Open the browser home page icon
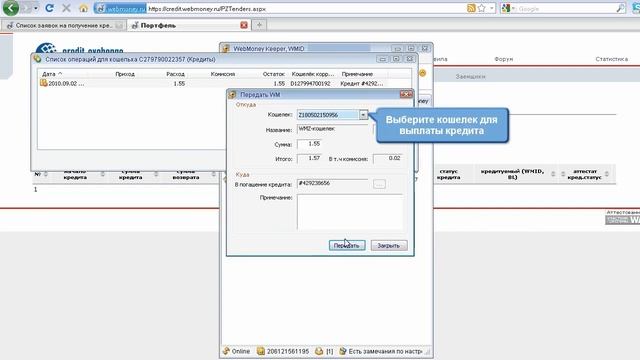The height and width of the screenshot is (360, 640). [x=83, y=8]
